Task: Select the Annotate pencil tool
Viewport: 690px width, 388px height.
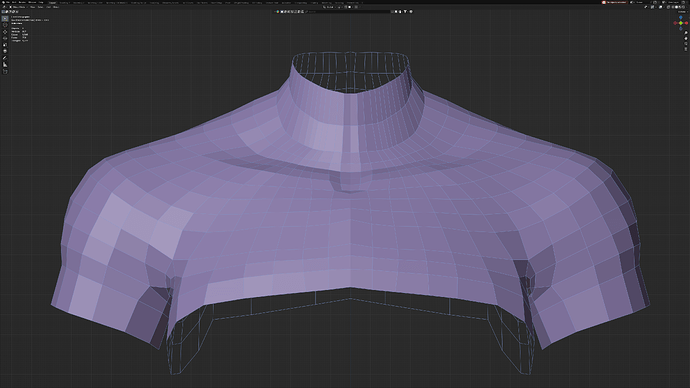Action: pos(5,58)
